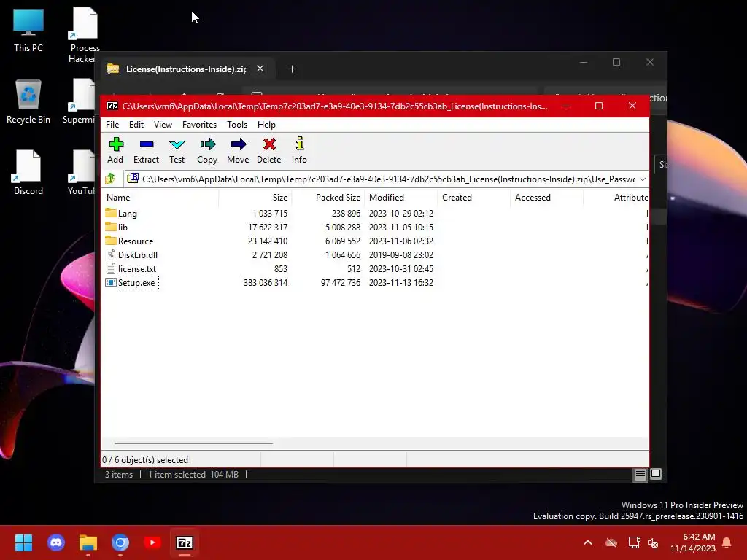Click the horizontal scrollbar in file list

click(x=193, y=443)
